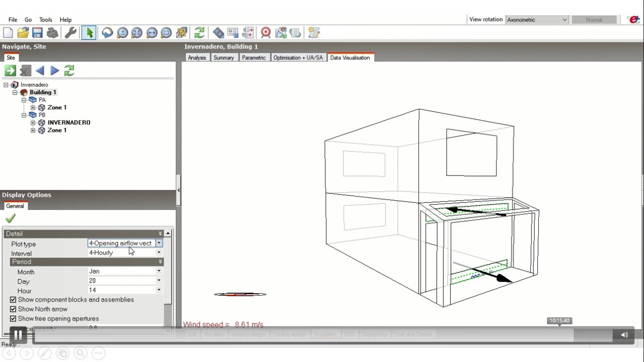Screen dimensions: 644x362
Task: Collapse the Building 1 tree node
Action: click(x=15, y=93)
